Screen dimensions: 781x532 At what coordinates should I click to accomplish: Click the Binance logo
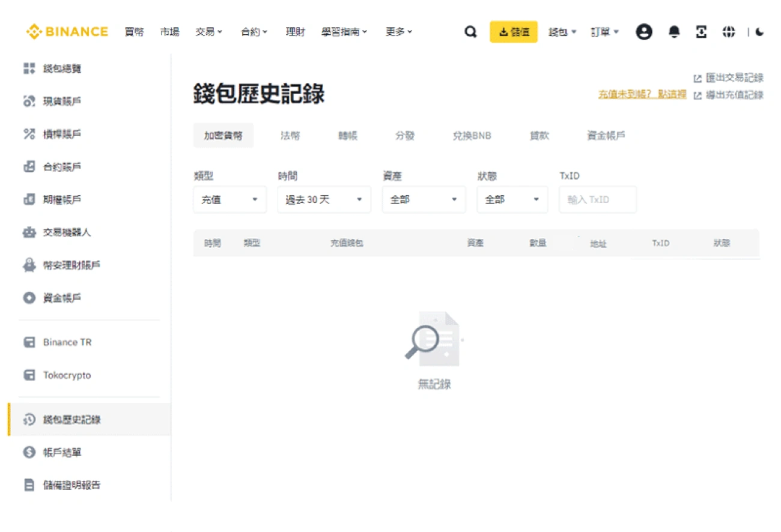click(x=66, y=31)
